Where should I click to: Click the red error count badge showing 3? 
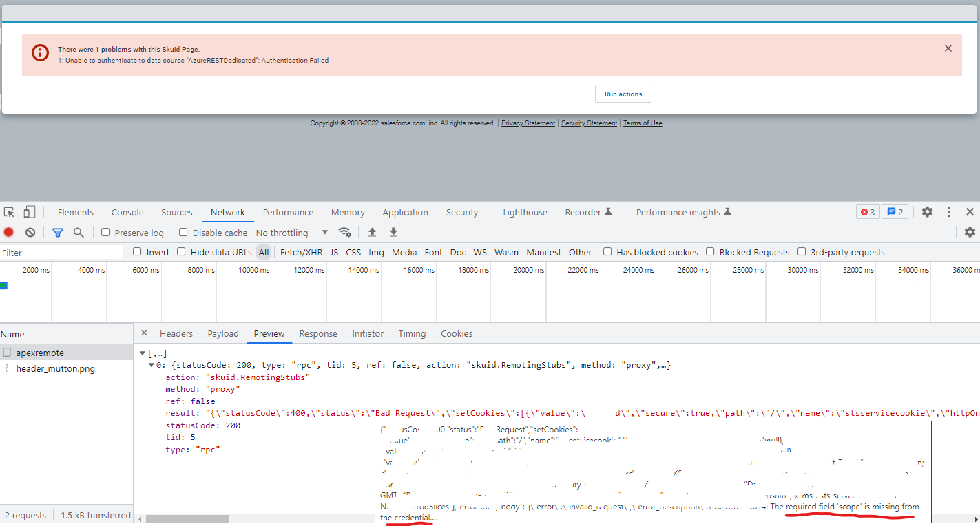coord(867,212)
